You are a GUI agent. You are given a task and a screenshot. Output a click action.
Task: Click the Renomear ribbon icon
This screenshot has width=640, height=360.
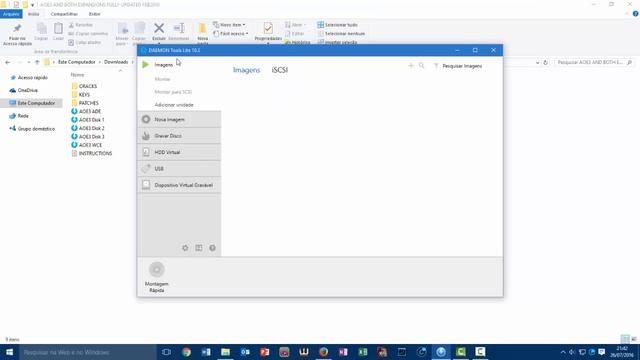point(179,28)
